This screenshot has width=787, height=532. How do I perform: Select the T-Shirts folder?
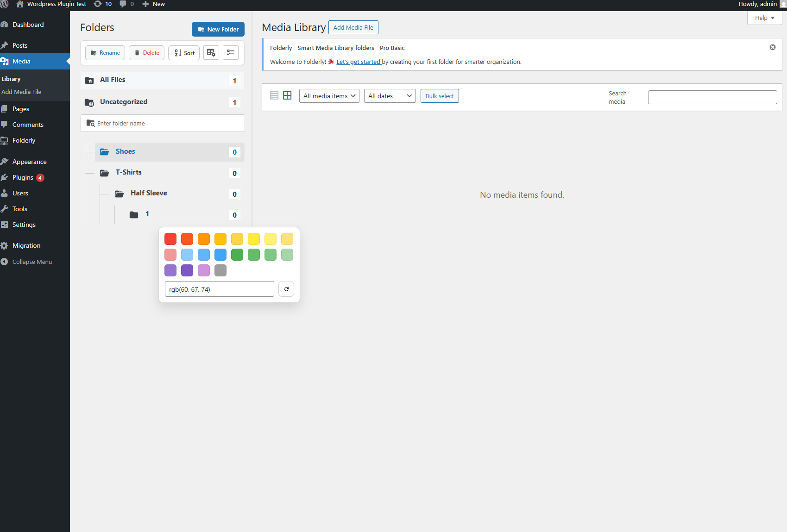(x=170, y=173)
